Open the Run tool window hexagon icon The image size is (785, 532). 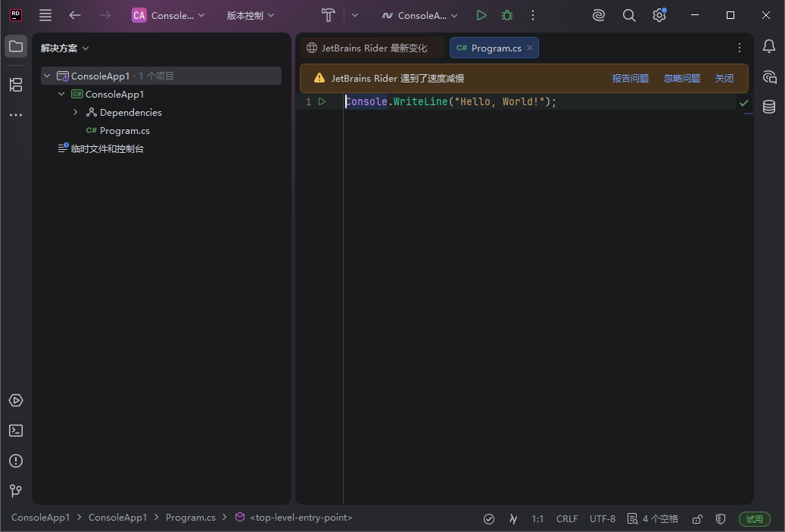[15, 400]
